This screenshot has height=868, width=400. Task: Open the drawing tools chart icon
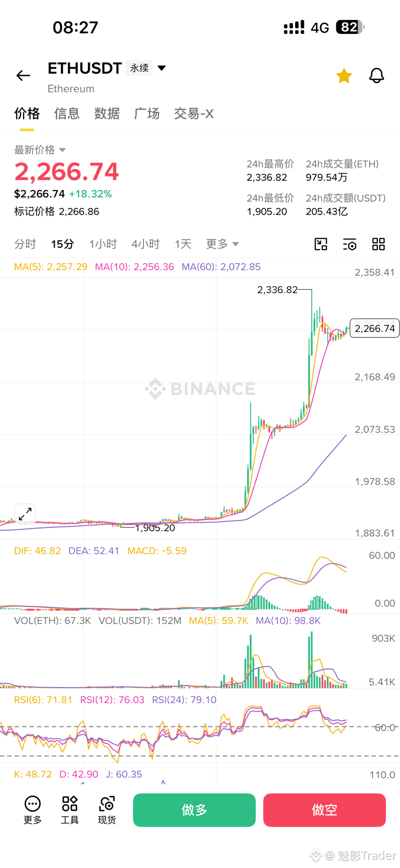(321, 244)
